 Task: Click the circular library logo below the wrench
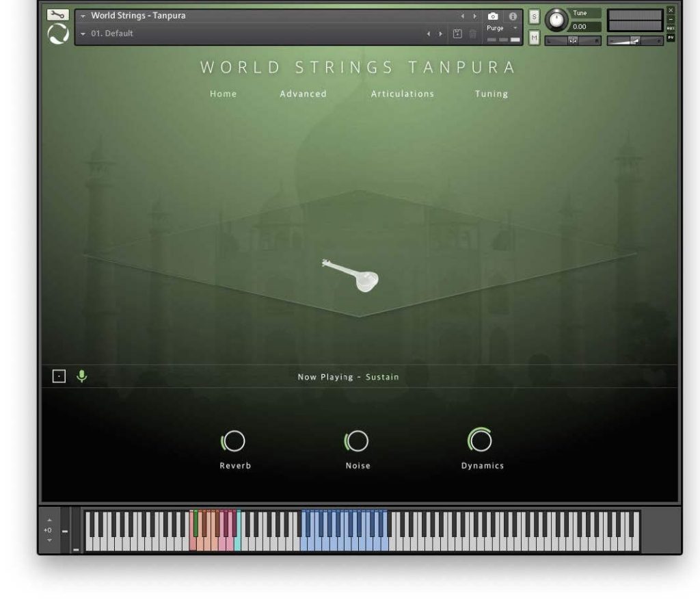59,34
